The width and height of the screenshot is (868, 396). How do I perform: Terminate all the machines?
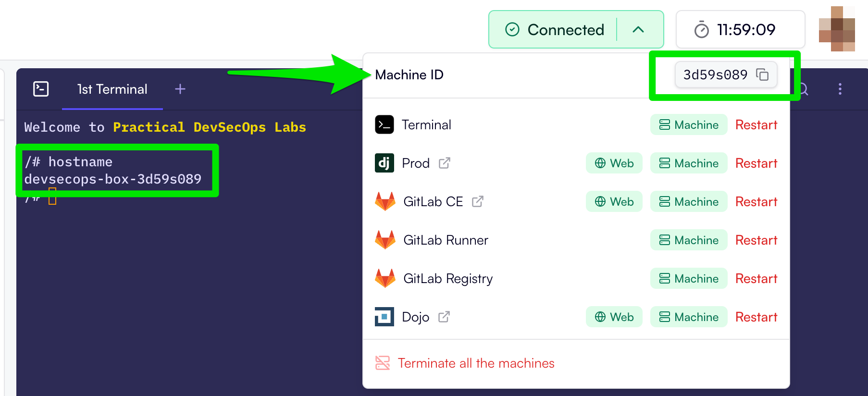click(476, 363)
